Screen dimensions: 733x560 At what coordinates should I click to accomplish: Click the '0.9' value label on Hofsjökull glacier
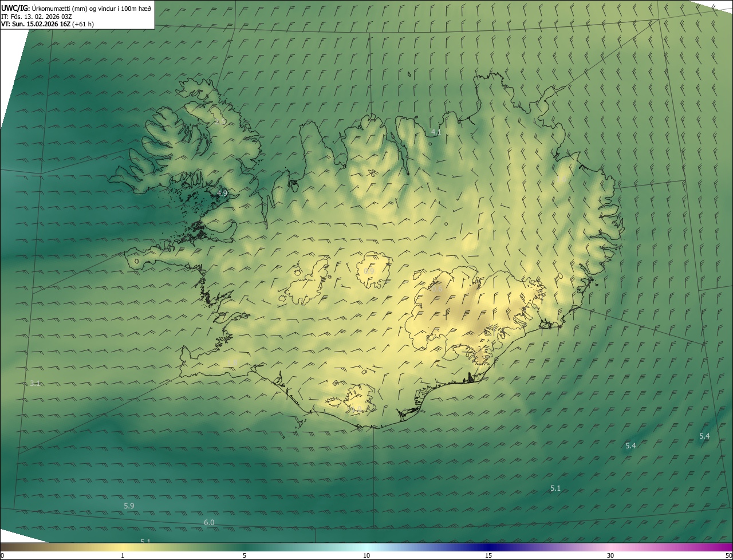click(x=369, y=271)
